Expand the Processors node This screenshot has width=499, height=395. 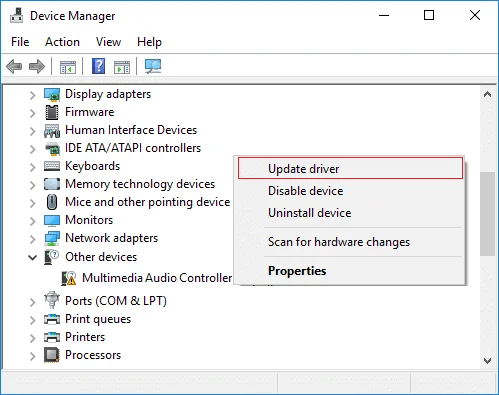tap(32, 356)
